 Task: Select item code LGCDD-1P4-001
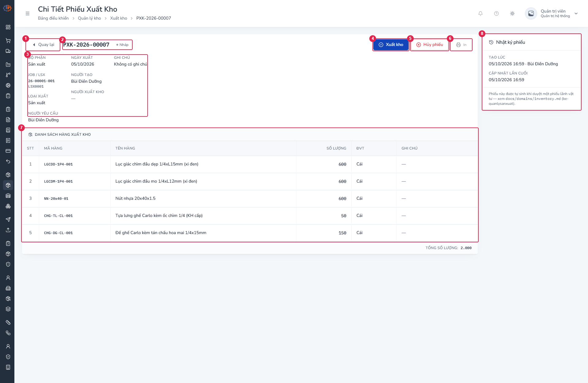tap(58, 165)
